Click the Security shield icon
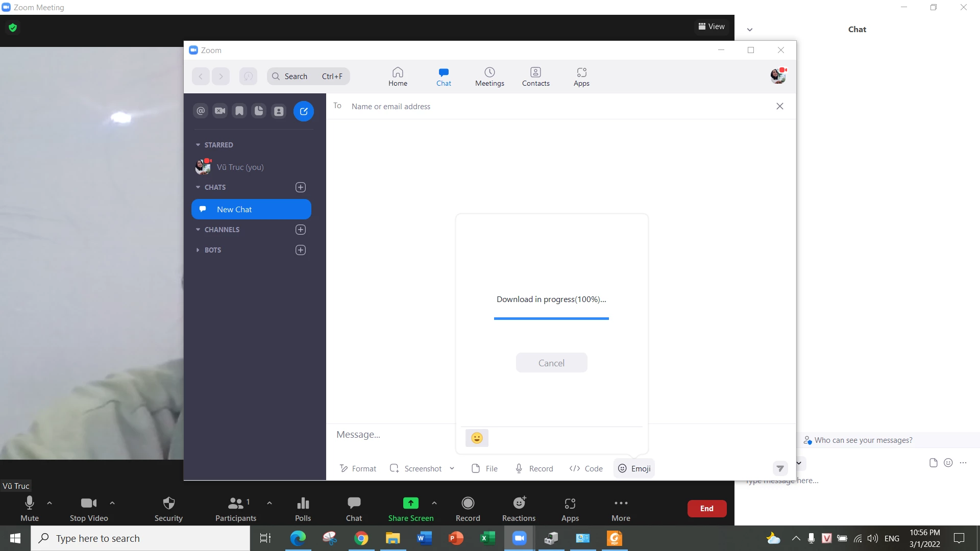980x551 pixels. click(168, 504)
